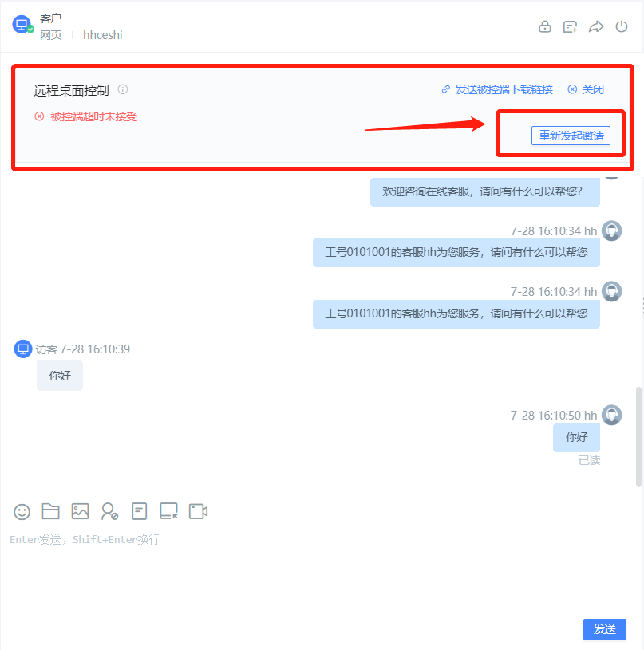Viewport: 644px width, 650px height.
Task: Click the block user icon
Action: (109, 511)
